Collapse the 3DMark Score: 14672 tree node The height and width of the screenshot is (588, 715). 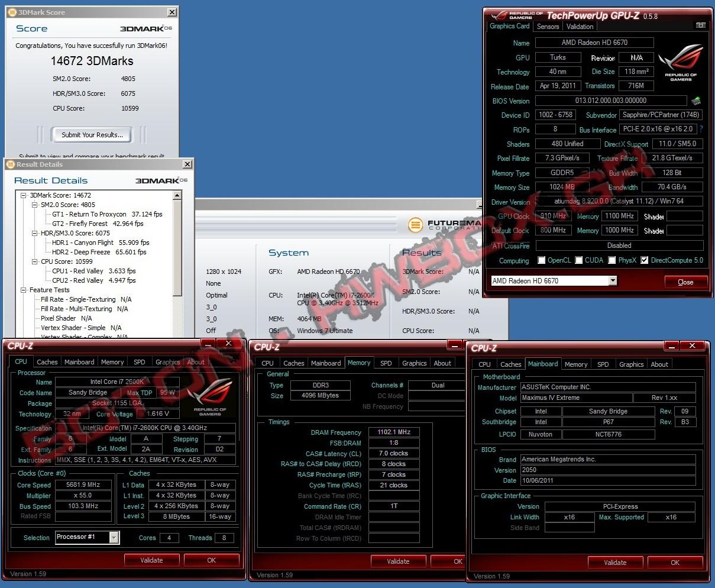pyautogui.click(x=24, y=195)
